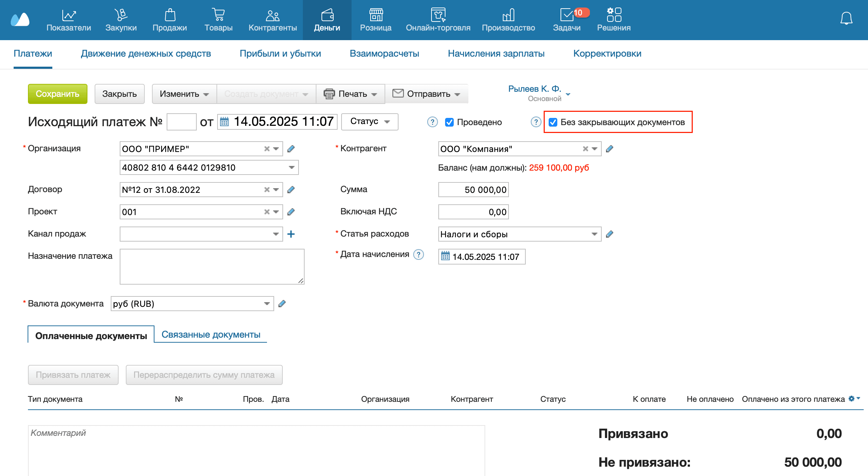
Task: Edit the Организация via pencil icon
Action: tap(291, 149)
